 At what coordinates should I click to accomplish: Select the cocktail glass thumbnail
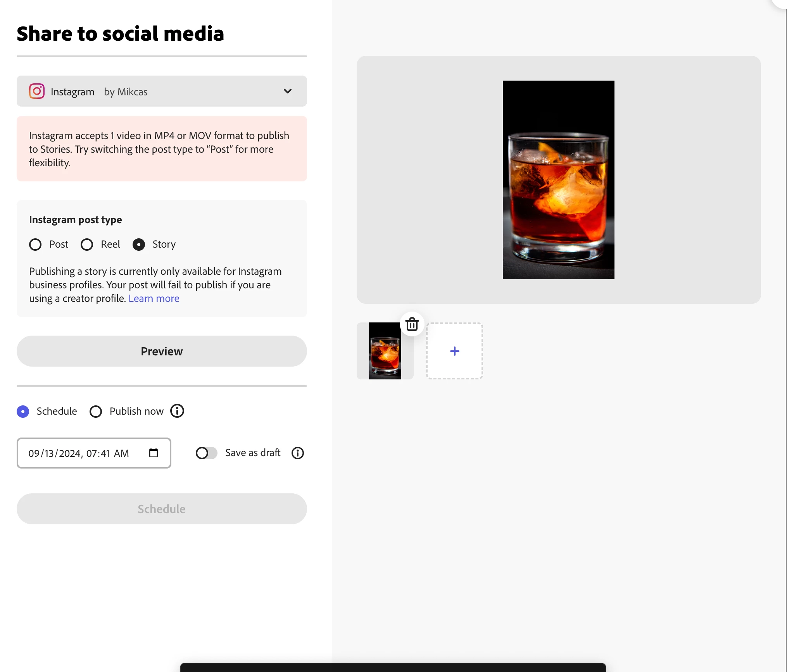(385, 351)
